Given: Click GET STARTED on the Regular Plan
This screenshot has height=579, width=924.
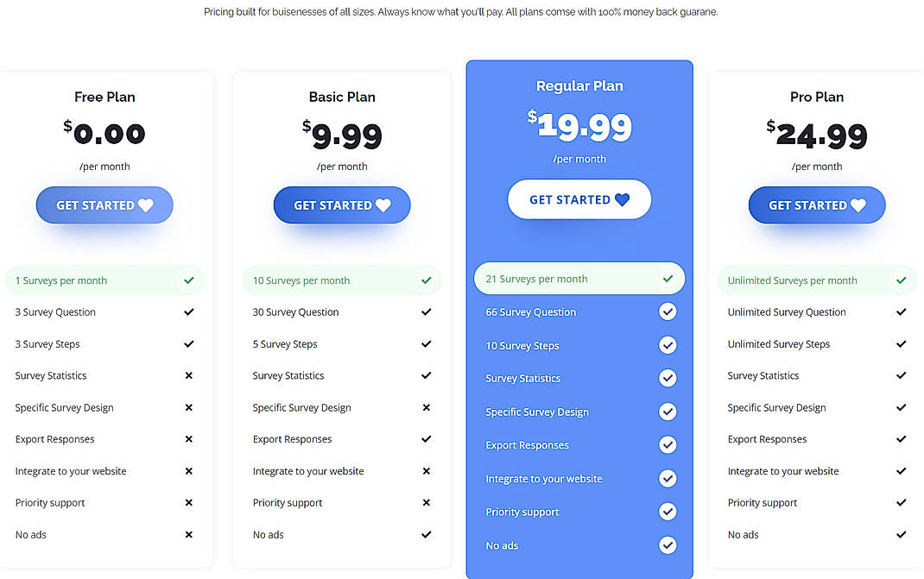Looking at the screenshot, I should pyautogui.click(x=579, y=199).
